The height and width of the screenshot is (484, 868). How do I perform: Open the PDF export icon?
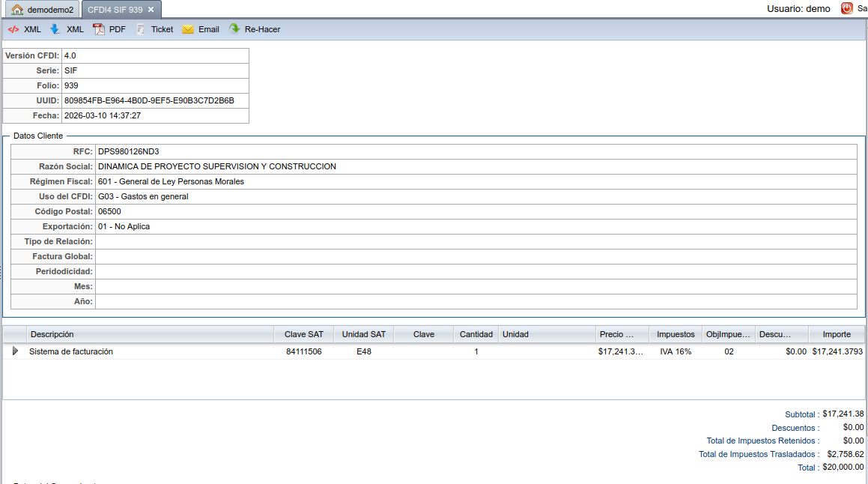[x=99, y=29]
